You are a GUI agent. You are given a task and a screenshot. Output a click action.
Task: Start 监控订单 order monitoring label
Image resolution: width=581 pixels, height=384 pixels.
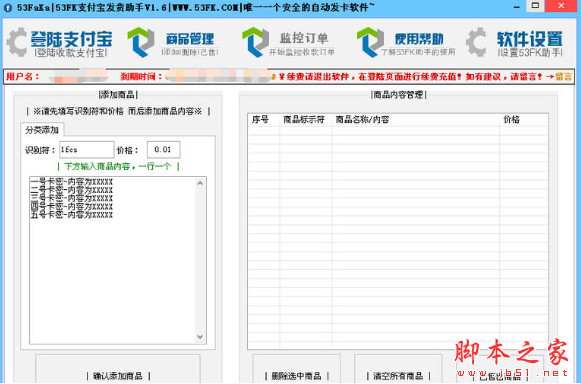[304, 38]
